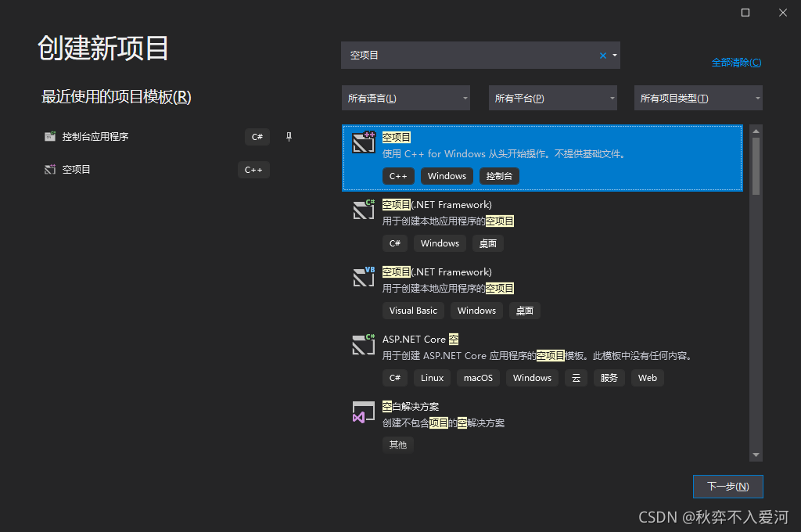Click the Web tag
The image size is (801, 532).
tap(648, 378)
